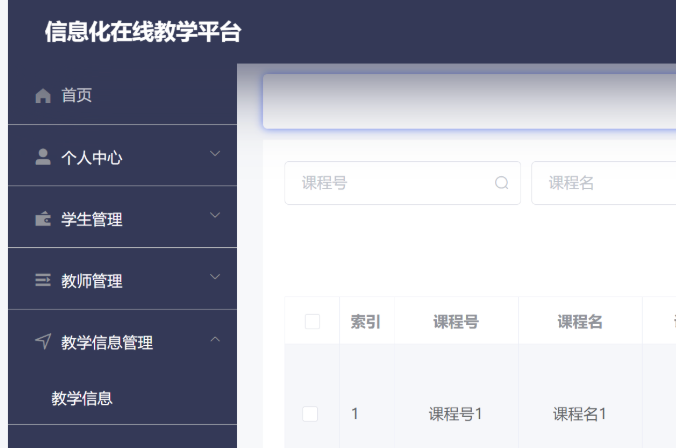Expand the 个人中心 chevron arrow

pos(214,153)
